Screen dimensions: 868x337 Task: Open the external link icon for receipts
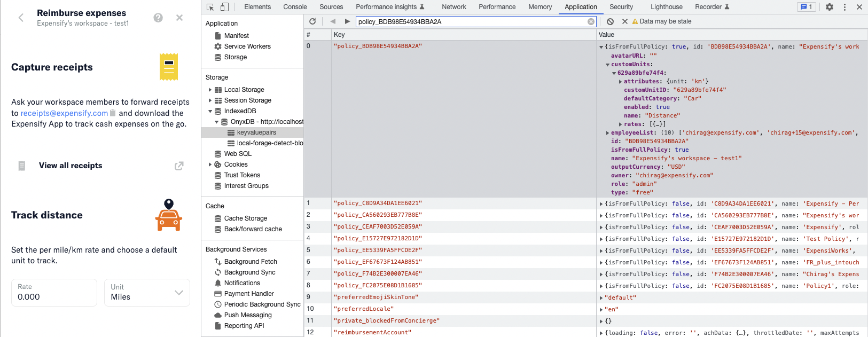(179, 166)
